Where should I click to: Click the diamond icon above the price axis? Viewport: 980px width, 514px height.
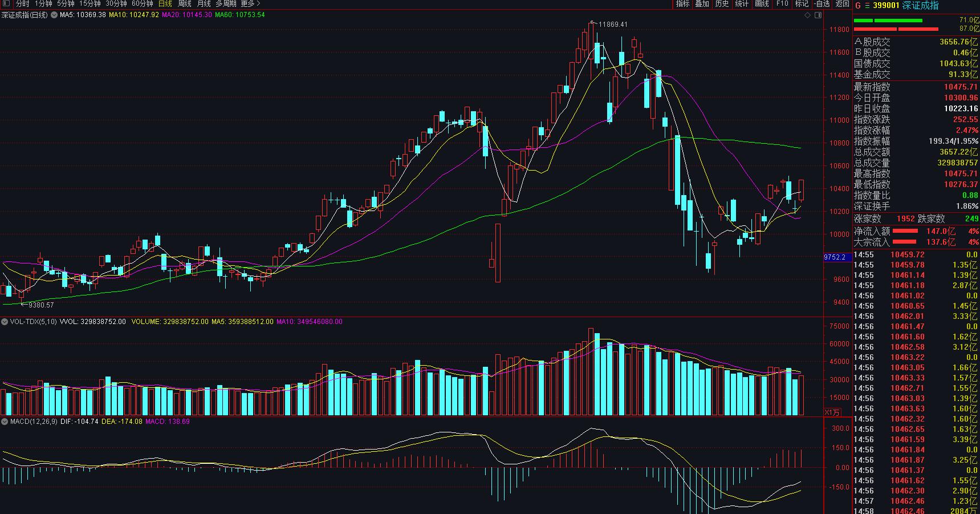click(807, 15)
